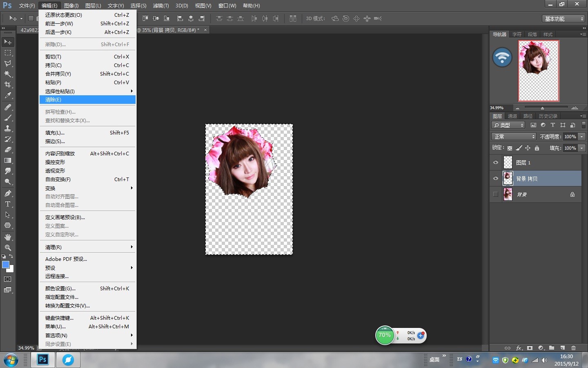Viewport: 588px width, 368px height.
Task: Select the History Brush tool
Action: (8, 139)
